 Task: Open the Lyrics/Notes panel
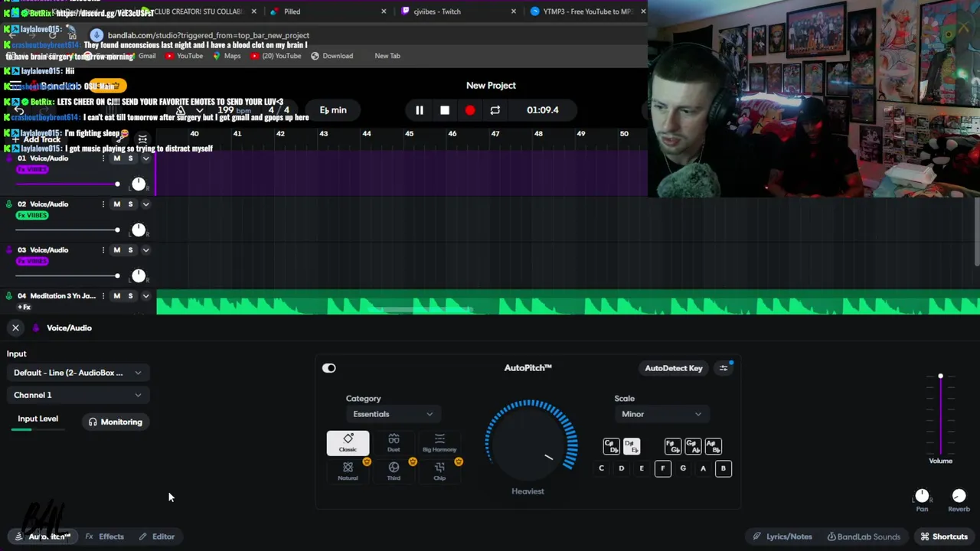[x=782, y=536]
